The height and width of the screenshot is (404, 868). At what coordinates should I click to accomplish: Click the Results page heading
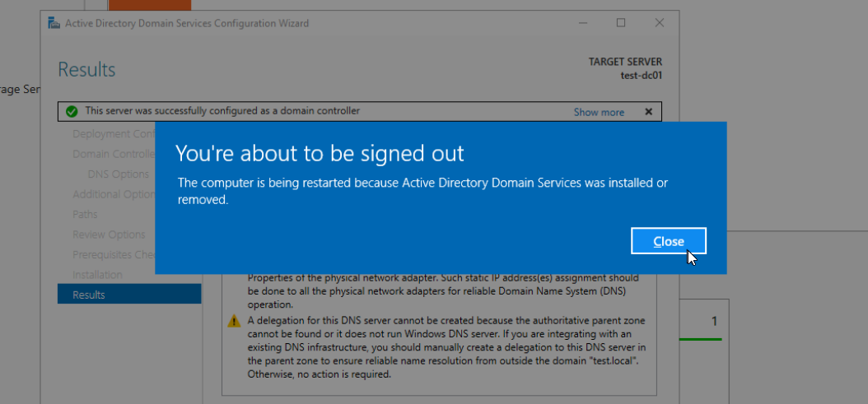87,70
